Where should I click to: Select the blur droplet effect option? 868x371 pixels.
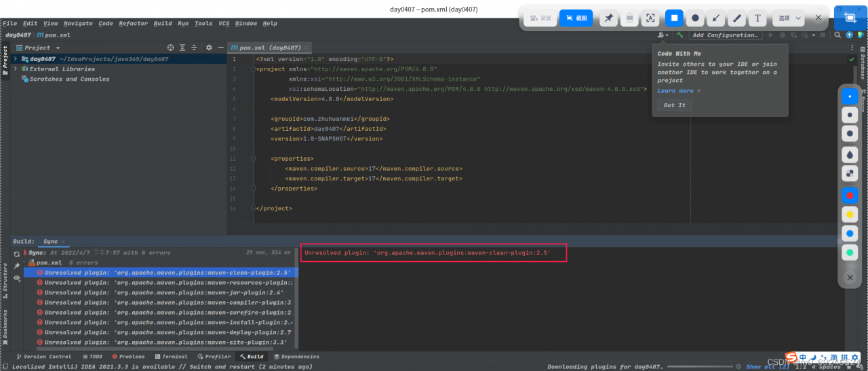[850, 155]
